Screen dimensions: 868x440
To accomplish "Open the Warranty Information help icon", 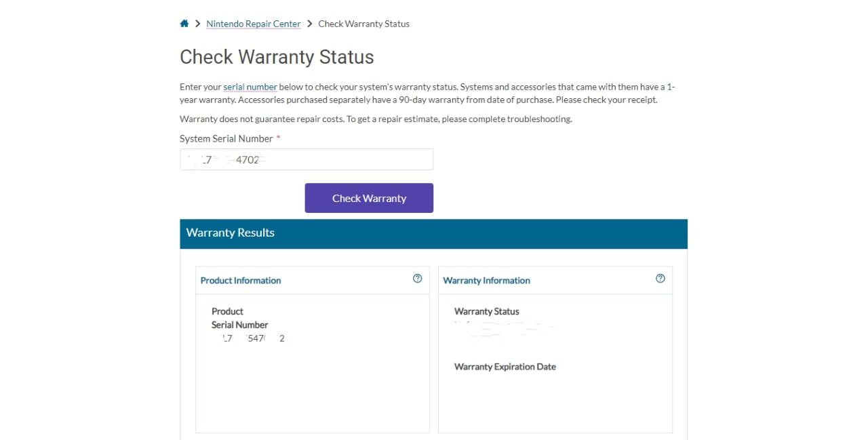I will tap(660, 279).
